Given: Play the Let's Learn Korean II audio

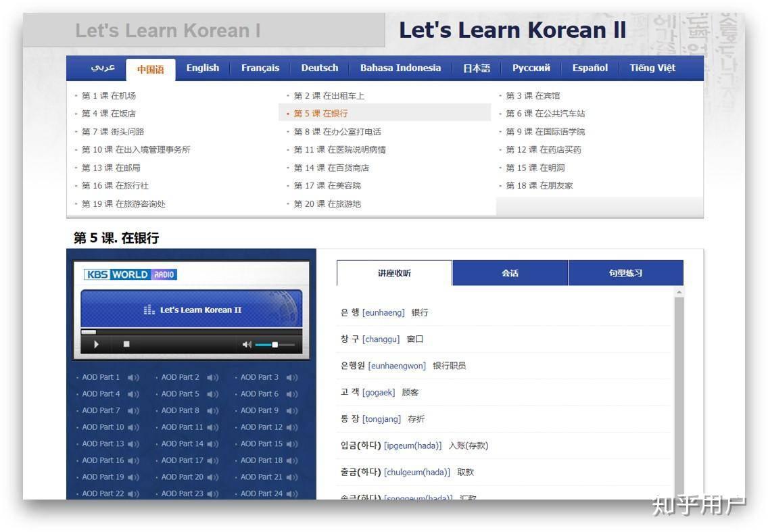Looking at the screenshot, I should click(96, 344).
